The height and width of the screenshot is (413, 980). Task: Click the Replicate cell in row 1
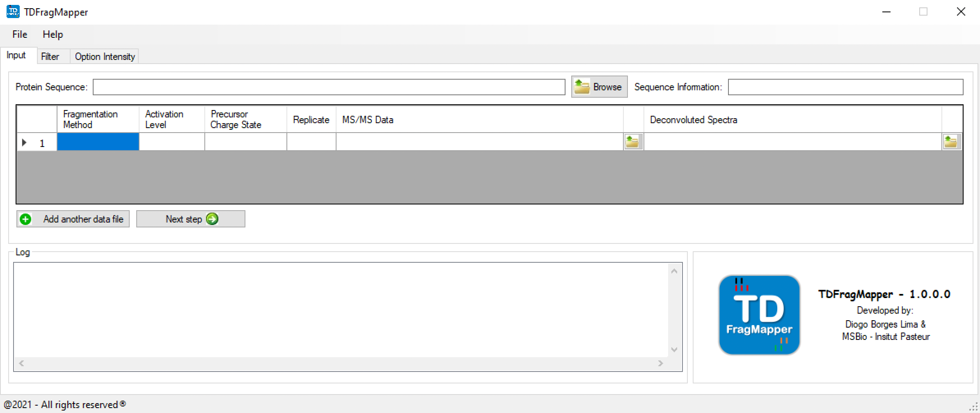(311, 142)
